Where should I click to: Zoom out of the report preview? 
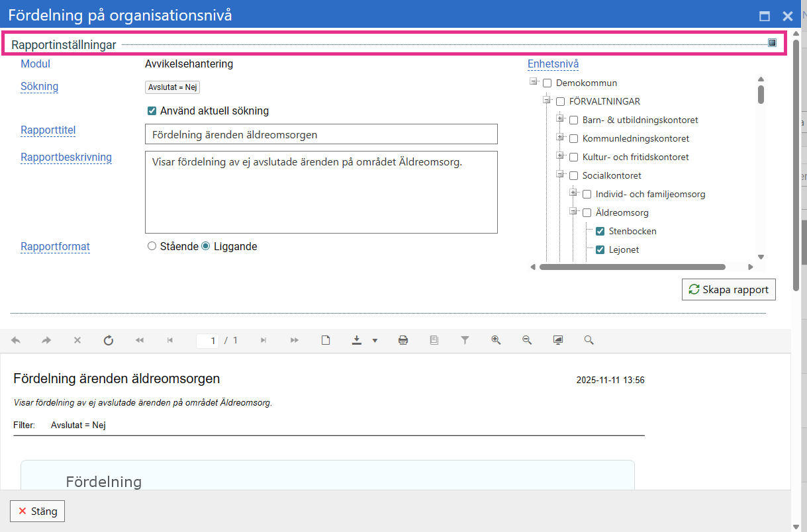527,340
